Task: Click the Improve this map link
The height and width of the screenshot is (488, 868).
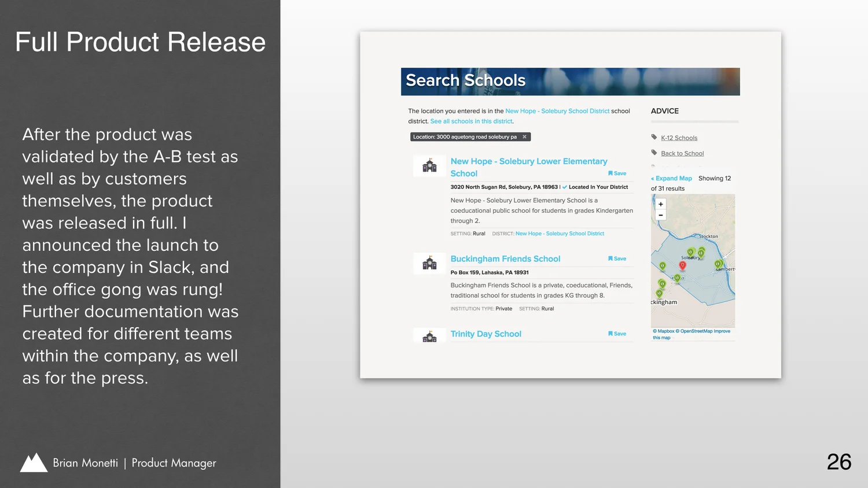Action: point(692,334)
